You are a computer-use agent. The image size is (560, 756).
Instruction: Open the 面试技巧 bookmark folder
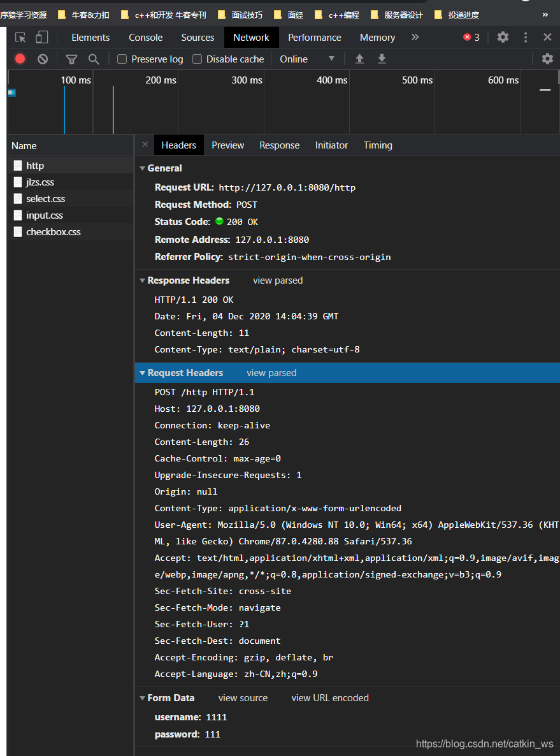pyautogui.click(x=240, y=15)
